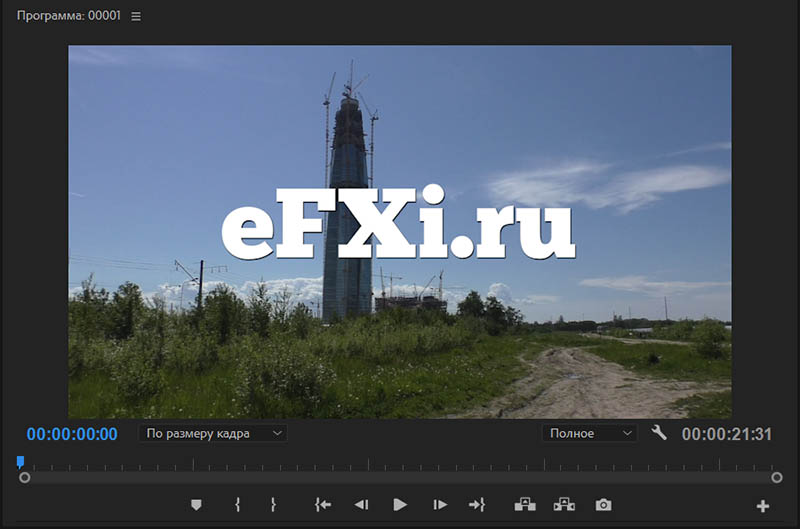Screen dimensions: 800x529
Task: Go to In point
Action: coord(323,505)
